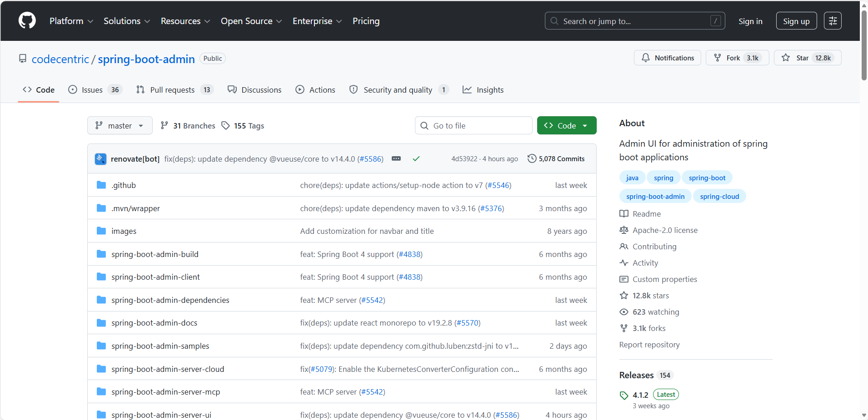Focus the Go to file input
This screenshot has height=420, width=868.
coord(474,125)
